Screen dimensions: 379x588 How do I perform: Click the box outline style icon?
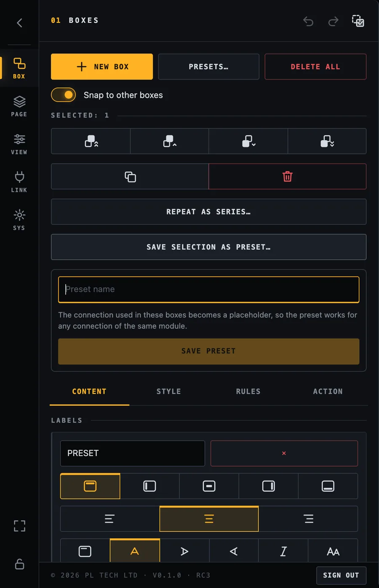coord(85,551)
